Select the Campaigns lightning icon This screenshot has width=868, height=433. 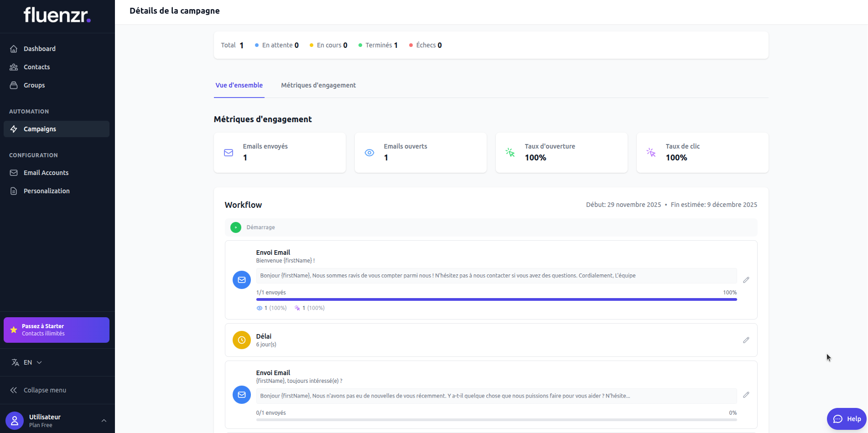pyautogui.click(x=14, y=129)
